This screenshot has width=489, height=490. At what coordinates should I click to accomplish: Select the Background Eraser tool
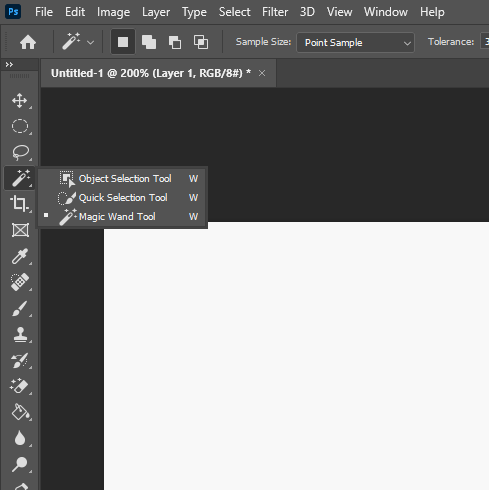click(20, 386)
